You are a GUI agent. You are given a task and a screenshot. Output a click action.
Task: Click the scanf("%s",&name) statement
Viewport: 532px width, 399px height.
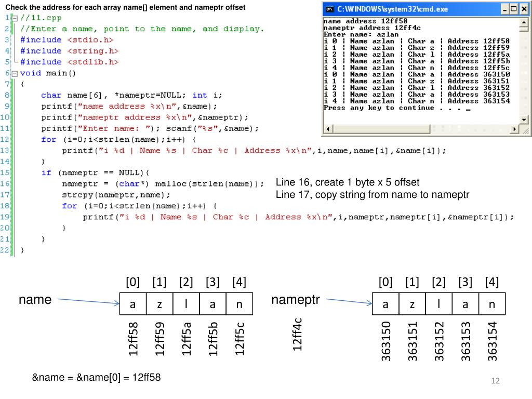(x=212, y=129)
